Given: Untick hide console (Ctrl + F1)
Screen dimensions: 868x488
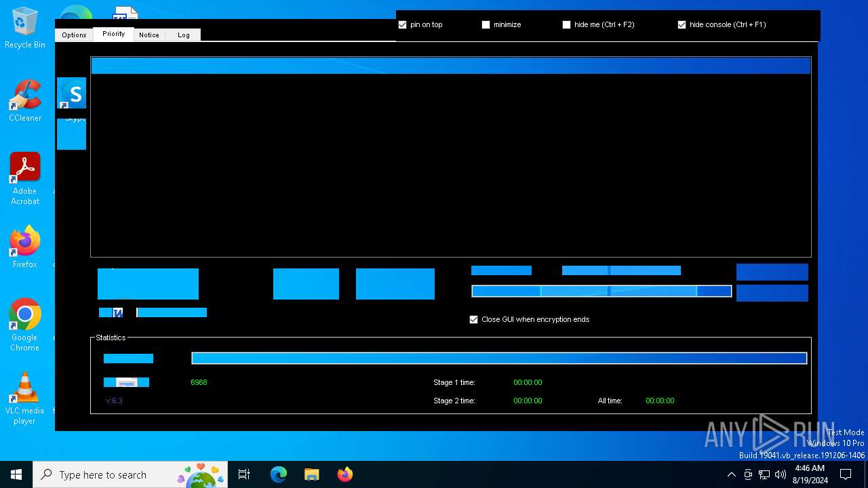Looking at the screenshot, I should (x=682, y=25).
